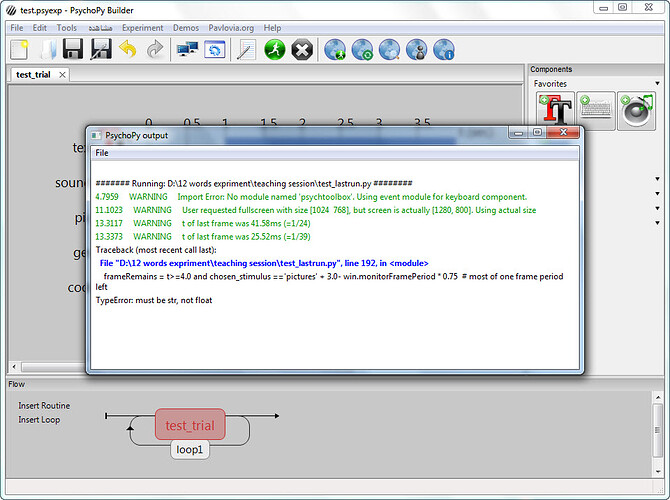Open the Tools menu

point(67,28)
